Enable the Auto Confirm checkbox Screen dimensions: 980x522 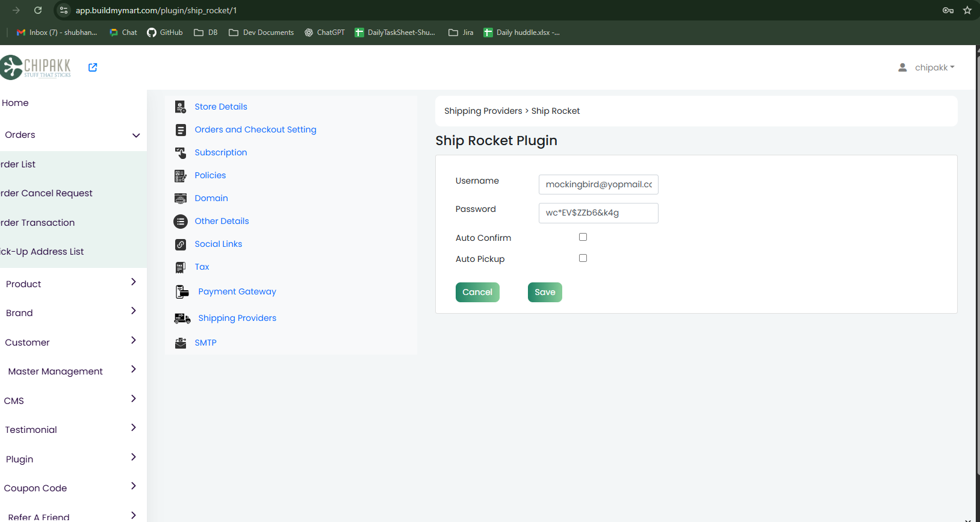point(583,237)
